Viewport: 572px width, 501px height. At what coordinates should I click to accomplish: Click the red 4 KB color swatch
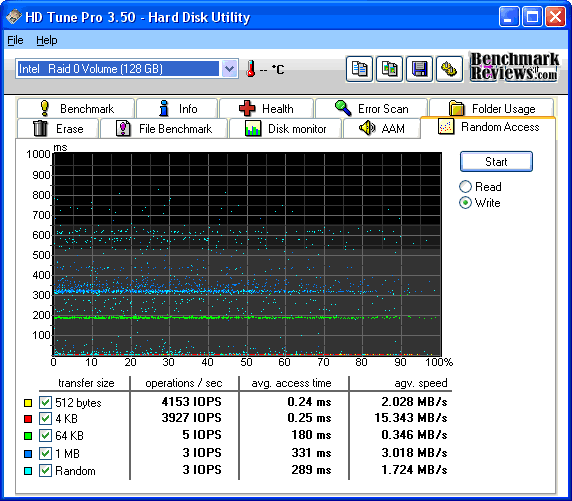coord(28,419)
